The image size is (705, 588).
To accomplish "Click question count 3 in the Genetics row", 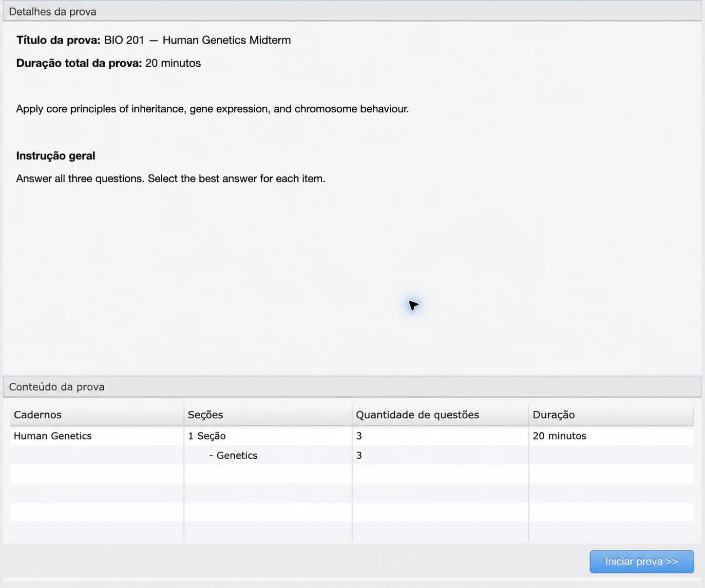I will click(x=441, y=455).
